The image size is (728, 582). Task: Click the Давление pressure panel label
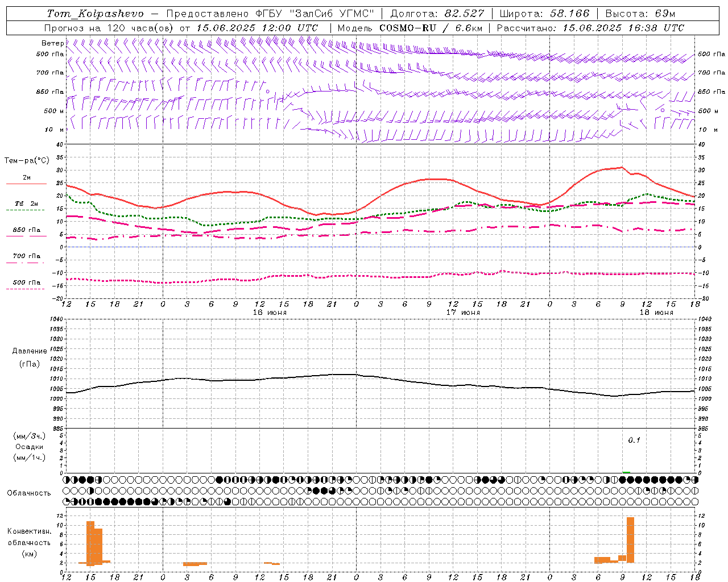point(30,351)
